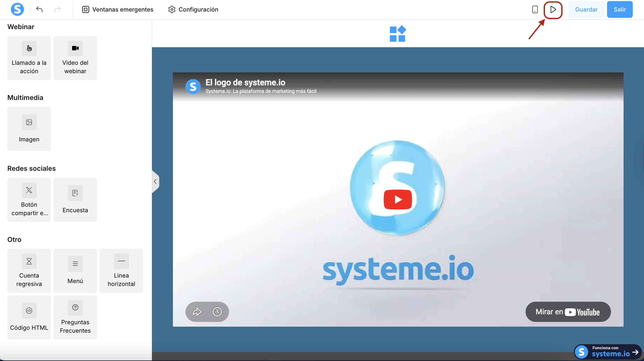Select the Menú element
The image size is (644, 361).
75,270
